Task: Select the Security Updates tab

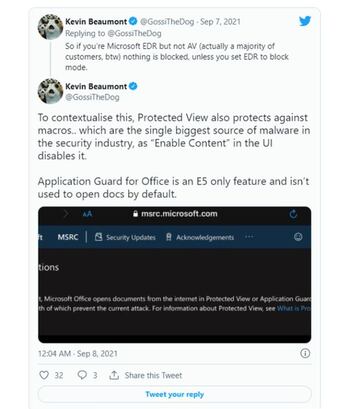Action: pyautogui.click(x=125, y=237)
